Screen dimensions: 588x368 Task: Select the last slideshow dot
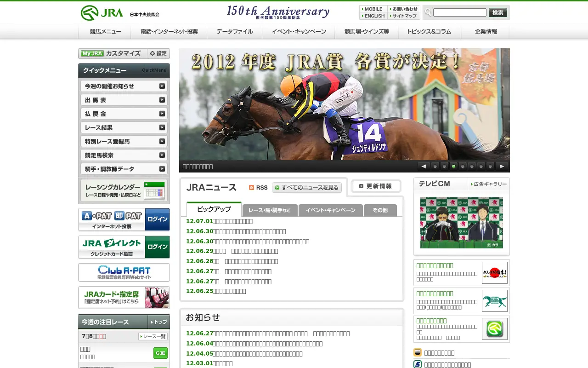[490, 166]
